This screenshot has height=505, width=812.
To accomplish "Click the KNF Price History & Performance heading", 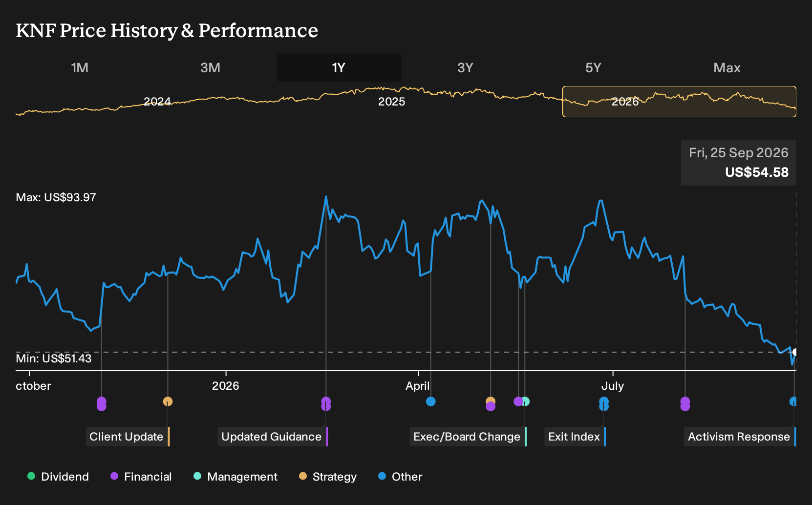I will [167, 31].
